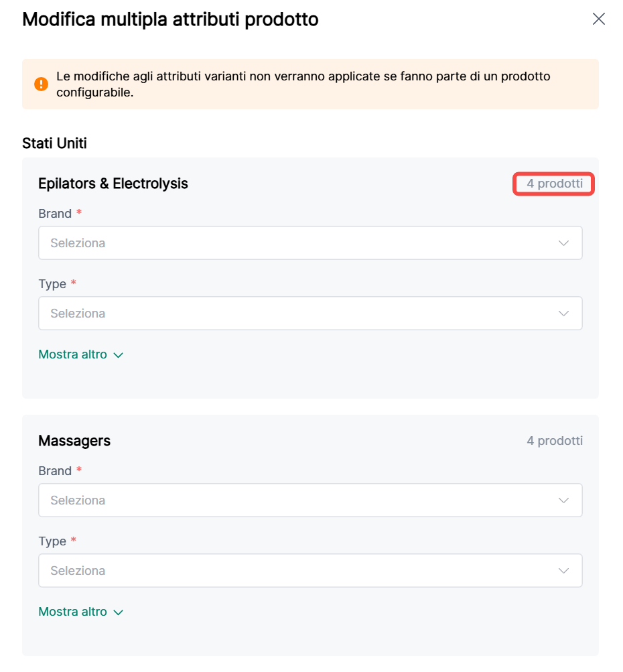Close the Modifica multipla attributi prodotto dialog
This screenshot has height=672, width=623.
click(x=598, y=19)
